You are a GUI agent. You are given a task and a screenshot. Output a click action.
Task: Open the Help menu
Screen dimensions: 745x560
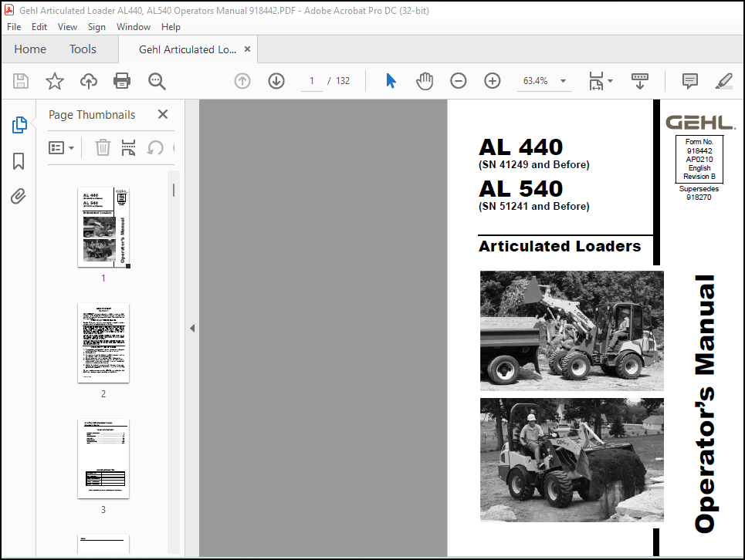pyautogui.click(x=171, y=27)
